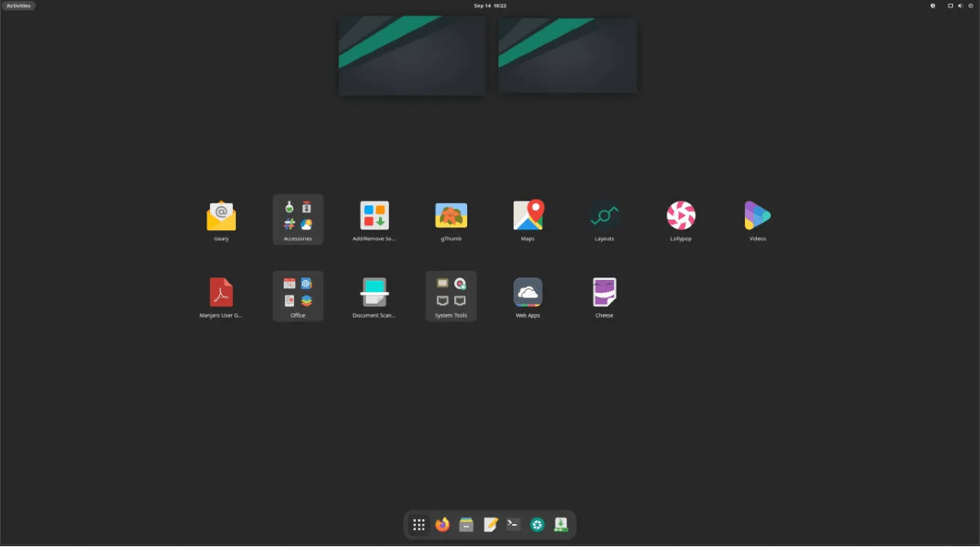Show all applications via the dock grid icon

[x=419, y=524]
